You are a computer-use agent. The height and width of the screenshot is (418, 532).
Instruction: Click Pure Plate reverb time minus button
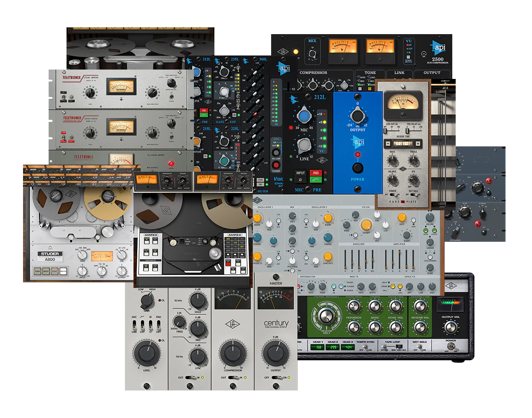pyautogui.click(x=388, y=143)
